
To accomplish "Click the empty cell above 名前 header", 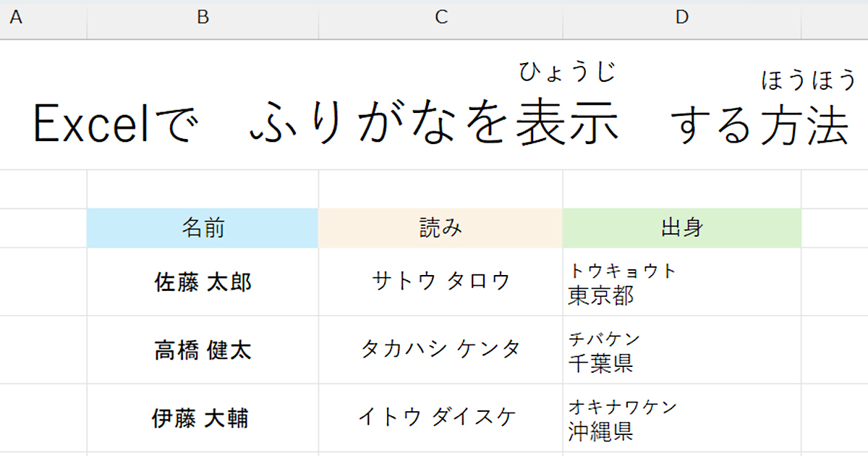I will click(x=203, y=190).
